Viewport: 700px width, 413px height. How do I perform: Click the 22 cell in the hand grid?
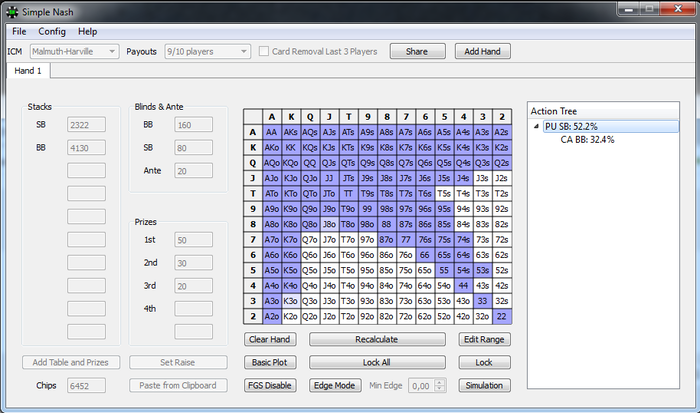(x=502, y=316)
